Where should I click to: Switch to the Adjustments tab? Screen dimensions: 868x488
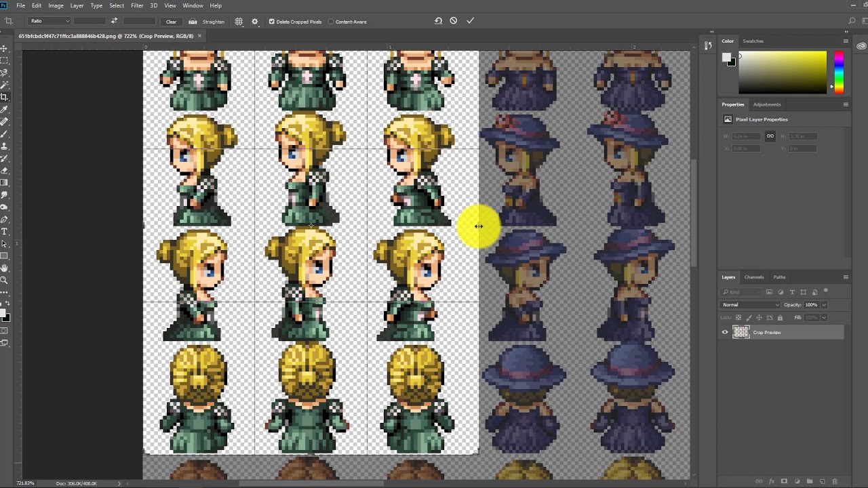[767, 104]
